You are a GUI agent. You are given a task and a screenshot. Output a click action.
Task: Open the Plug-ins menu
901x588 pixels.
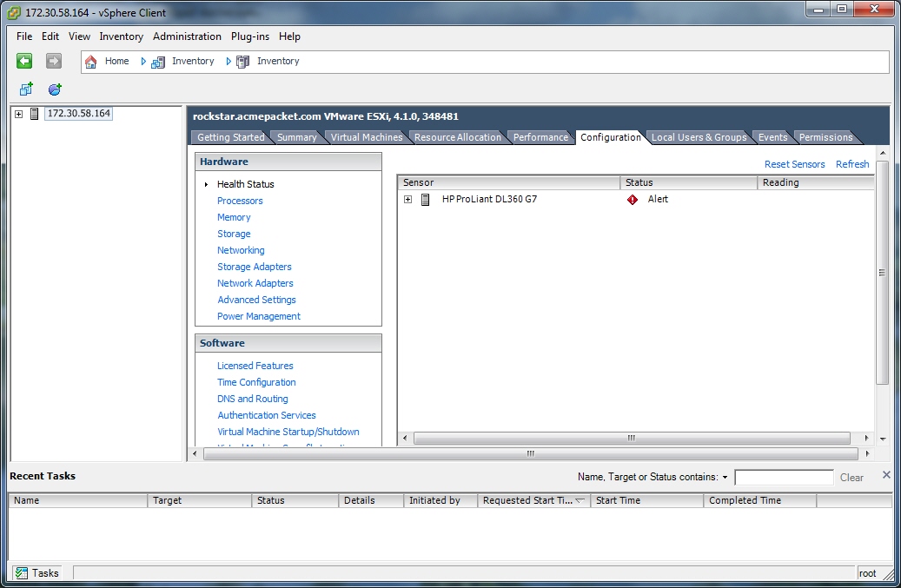pyautogui.click(x=250, y=36)
